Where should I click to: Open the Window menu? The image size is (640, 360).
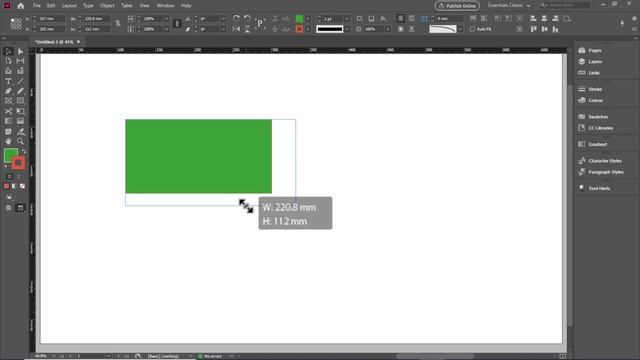(165, 6)
